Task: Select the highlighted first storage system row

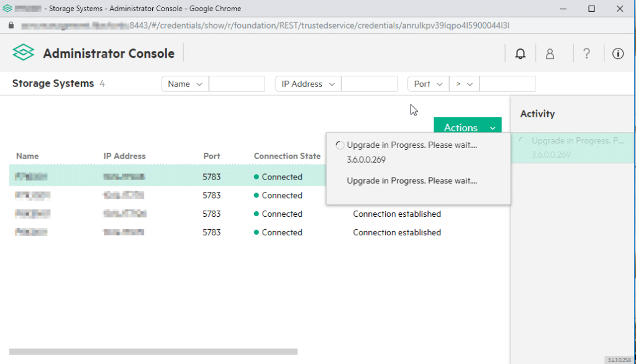Action: (168, 176)
